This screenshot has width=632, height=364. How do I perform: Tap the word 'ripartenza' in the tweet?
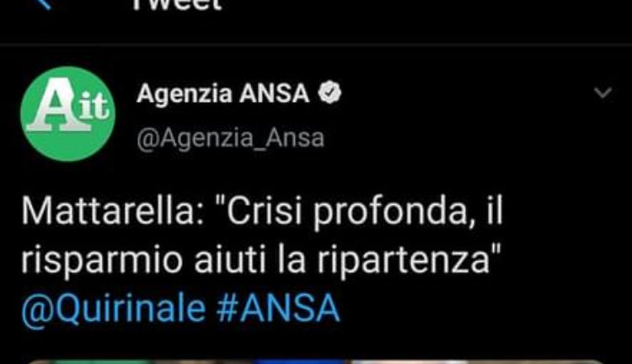(x=403, y=261)
